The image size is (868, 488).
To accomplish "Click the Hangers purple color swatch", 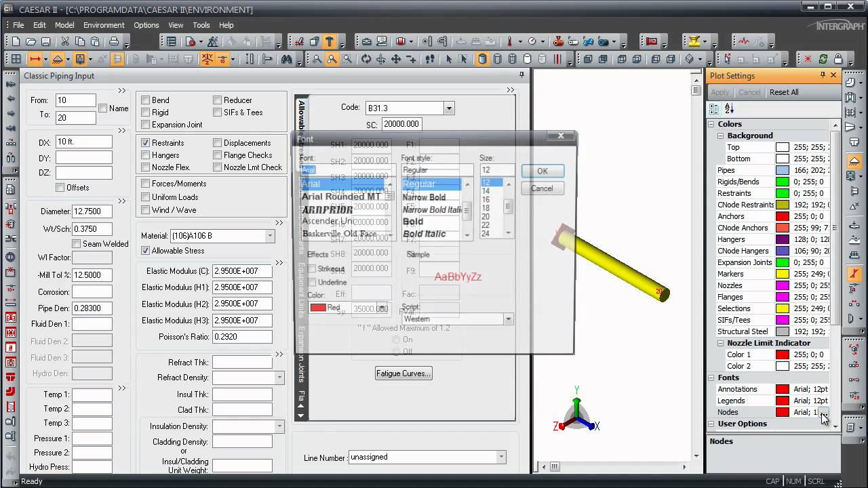I will (x=783, y=239).
